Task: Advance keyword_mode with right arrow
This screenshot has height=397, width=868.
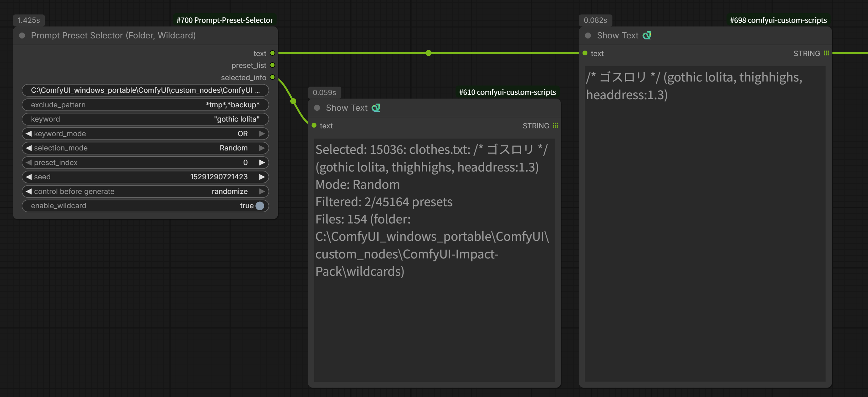Action: coord(262,134)
